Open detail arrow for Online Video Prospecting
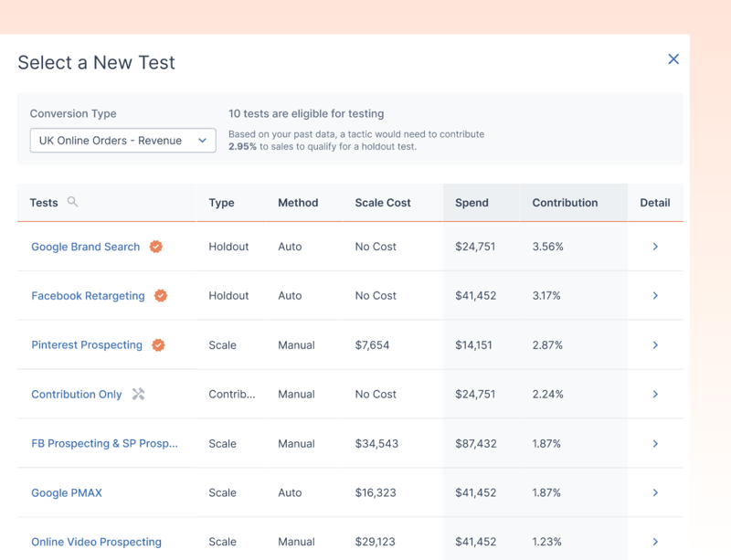The width and height of the screenshot is (731, 560). click(x=655, y=542)
